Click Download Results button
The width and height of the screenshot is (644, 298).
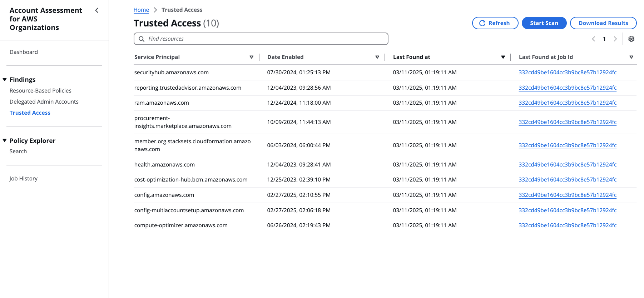[603, 23]
